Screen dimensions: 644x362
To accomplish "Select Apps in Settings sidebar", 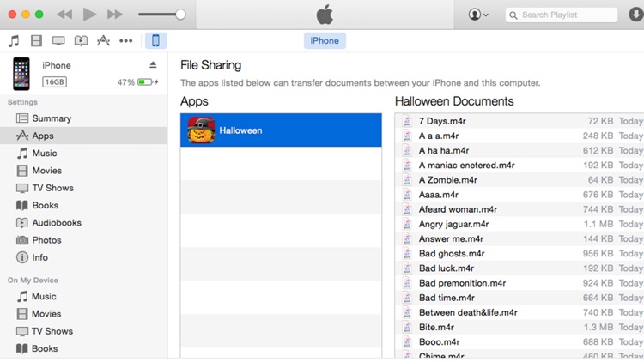I will 83,136.
